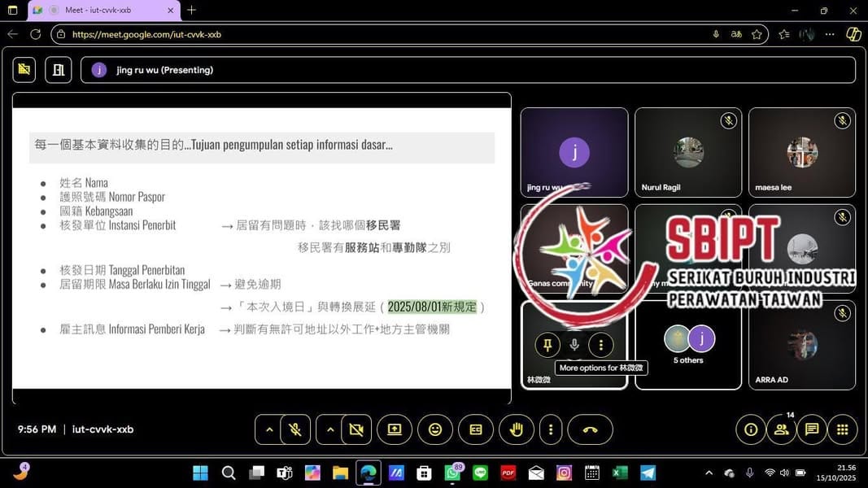
Task: Click the 2025/08/01新規定 highlighted text
Action: 432,307
